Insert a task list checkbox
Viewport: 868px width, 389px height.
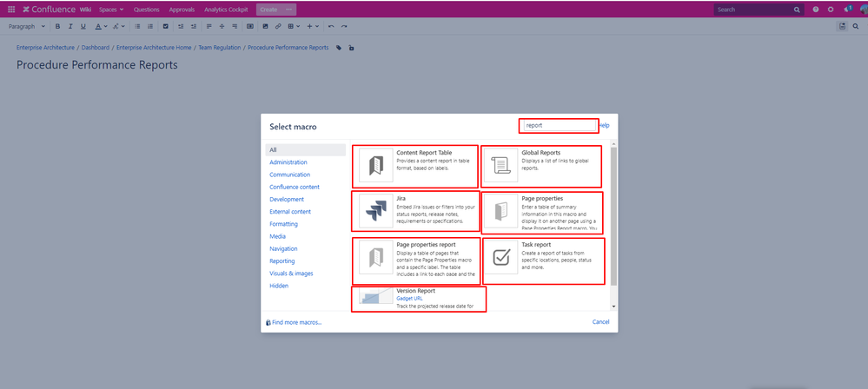pos(165,26)
